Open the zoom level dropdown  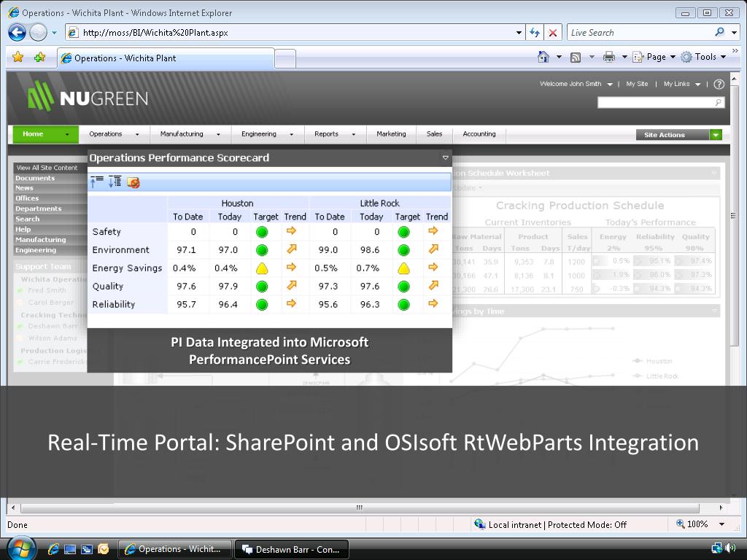(x=722, y=524)
